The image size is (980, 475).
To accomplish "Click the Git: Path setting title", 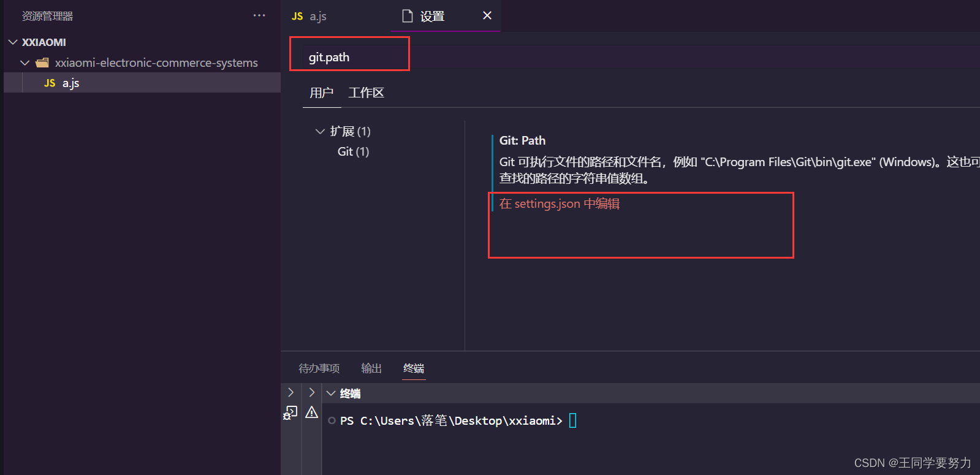I will coord(522,140).
